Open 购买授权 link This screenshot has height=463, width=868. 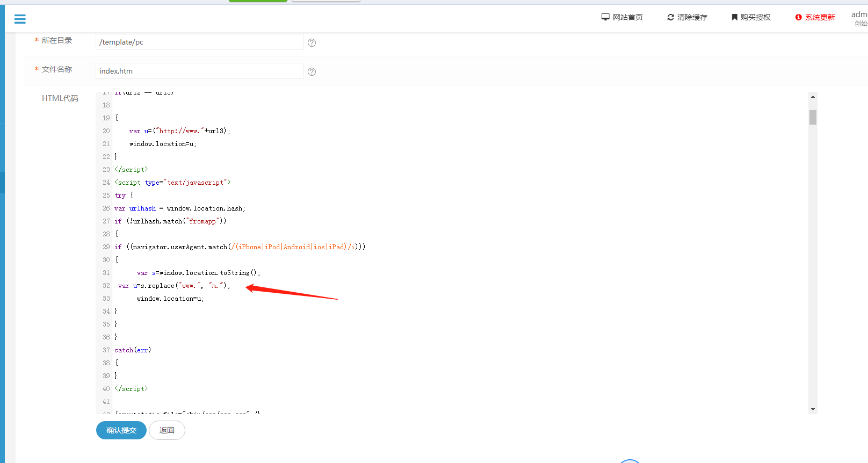click(755, 17)
